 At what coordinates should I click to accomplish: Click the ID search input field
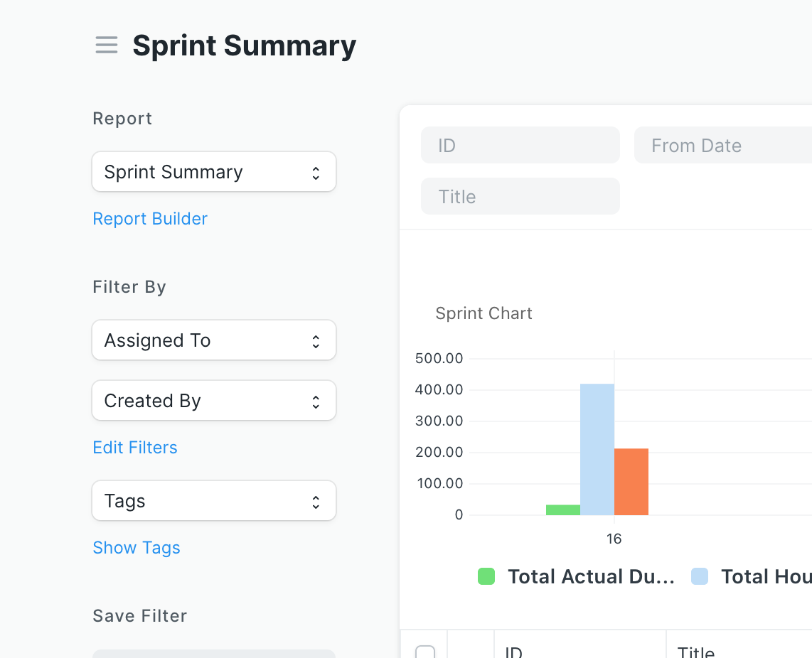coord(520,144)
